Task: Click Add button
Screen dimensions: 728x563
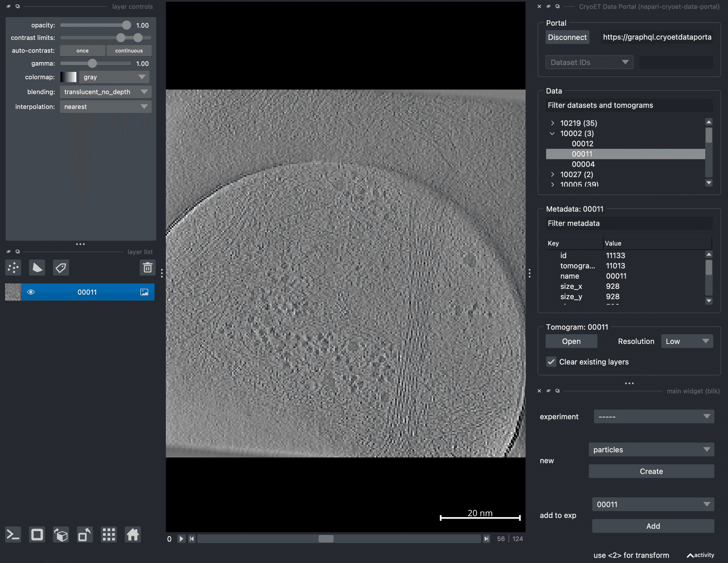Action: point(653,526)
